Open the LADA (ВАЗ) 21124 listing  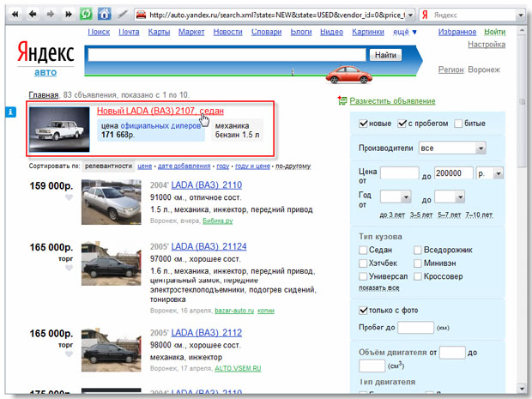(209, 246)
